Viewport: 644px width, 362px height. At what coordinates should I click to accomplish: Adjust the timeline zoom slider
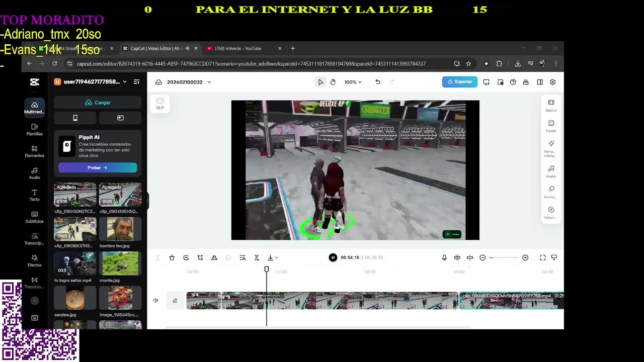(x=504, y=258)
